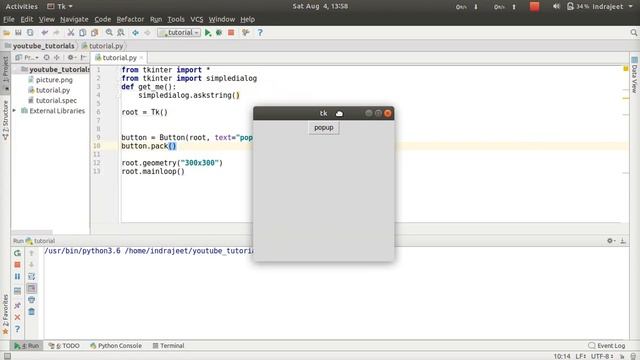Open Project panel settings gear
The height and width of the screenshot is (360, 640).
(x=71, y=58)
